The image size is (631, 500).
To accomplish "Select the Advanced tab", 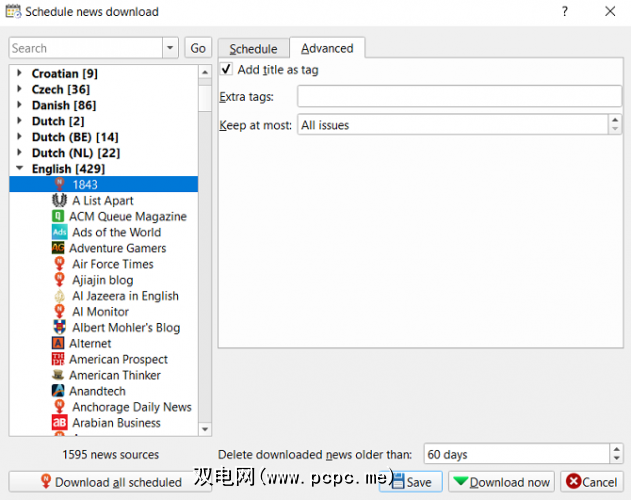I will click(327, 48).
